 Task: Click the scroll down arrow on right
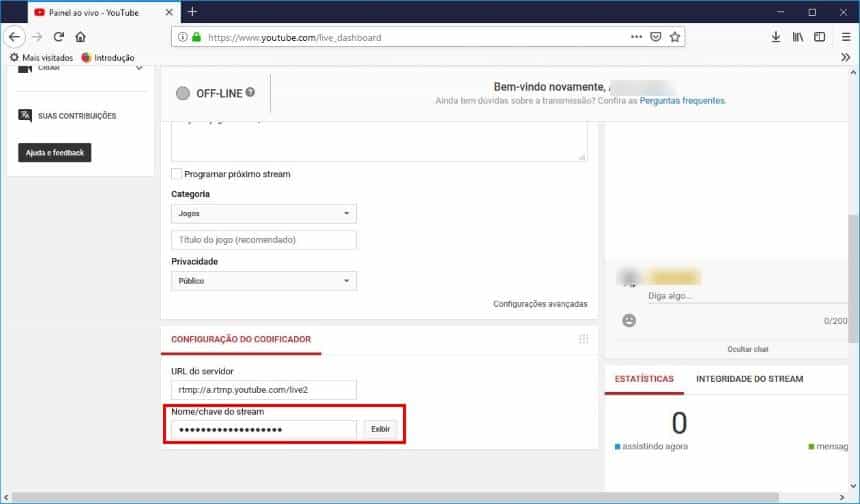coord(853,485)
